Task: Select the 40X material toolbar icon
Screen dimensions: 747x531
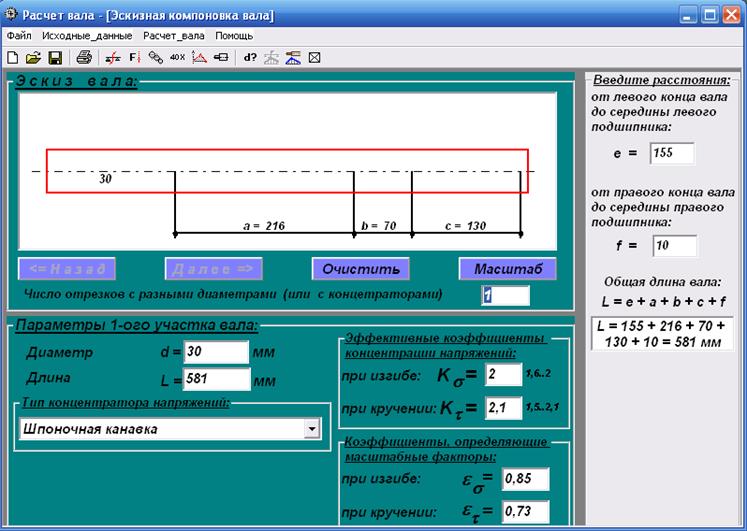Action: [177, 58]
